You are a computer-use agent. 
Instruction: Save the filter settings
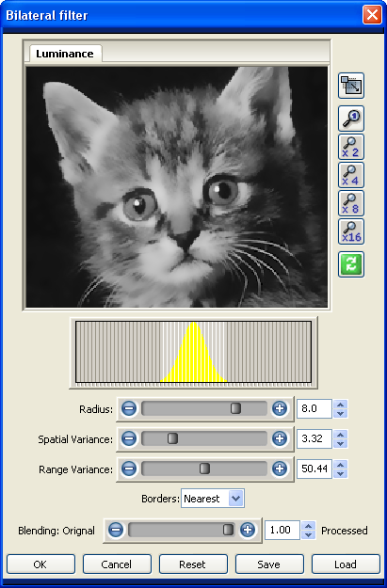coord(269,564)
